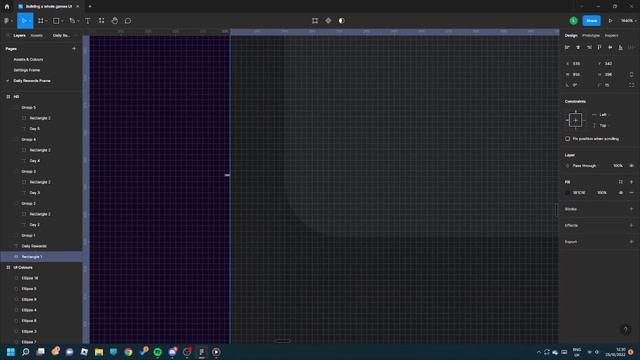Switch to the Inspect tab
This screenshot has width=640, height=360.
[x=611, y=36]
